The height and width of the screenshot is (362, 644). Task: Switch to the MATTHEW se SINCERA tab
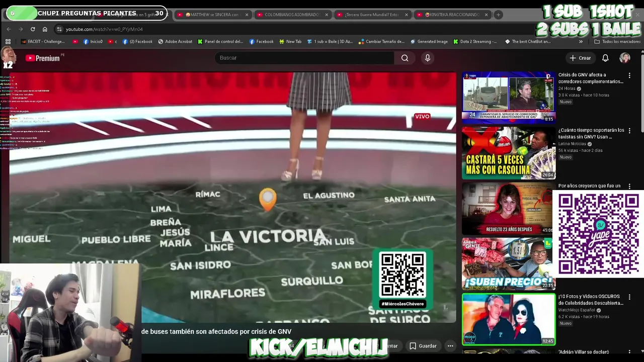212,15
